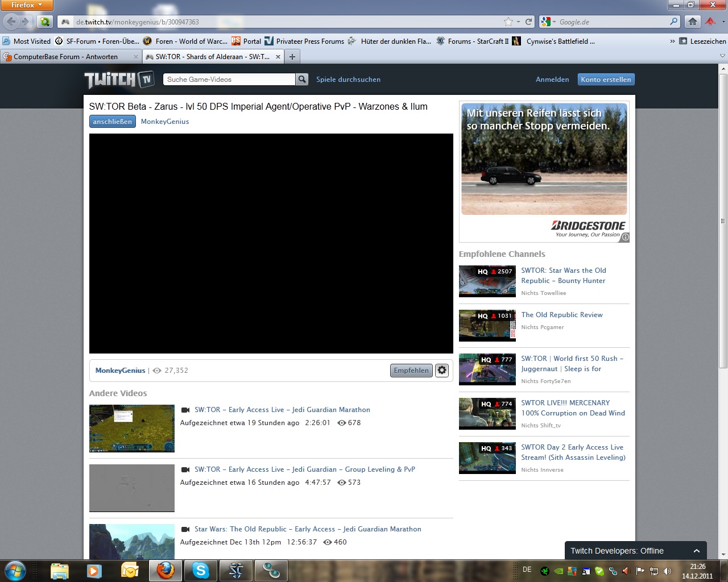Open the StarCraft II taskbar icon
This screenshot has width=728, height=582.
pyautogui.click(x=236, y=570)
